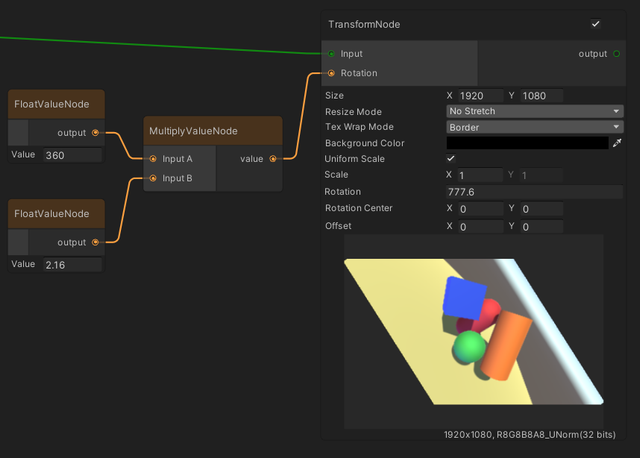Click the Input A port on MultiplyValueNode
Image resolution: width=640 pixels, height=458 pixels.
click(153, 158)
